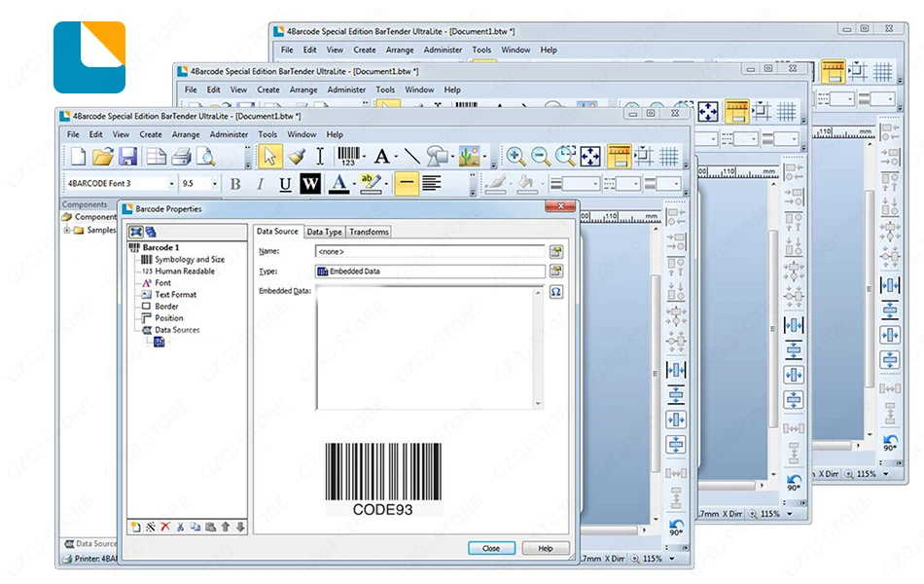Viewport: 924px width, 584px height.
Task: Click the Close button in dialog
Action: click(491, 548)
